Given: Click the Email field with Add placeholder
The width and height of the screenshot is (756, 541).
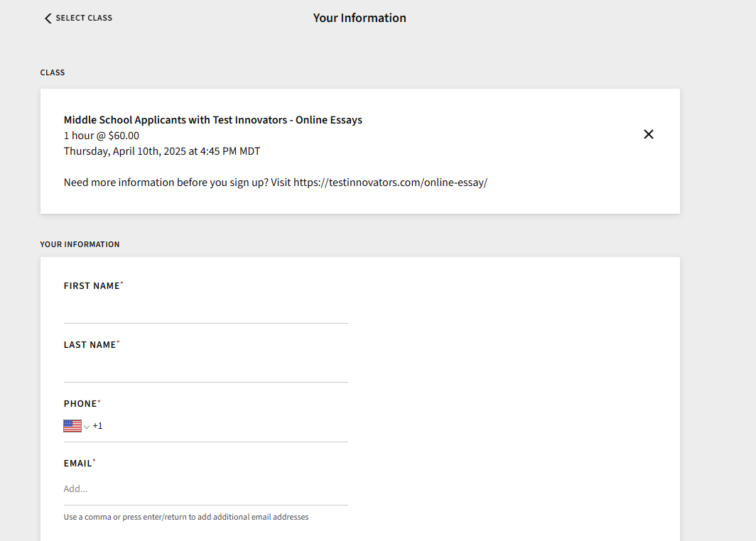Looking at the screenshot, I should [205, 489].
